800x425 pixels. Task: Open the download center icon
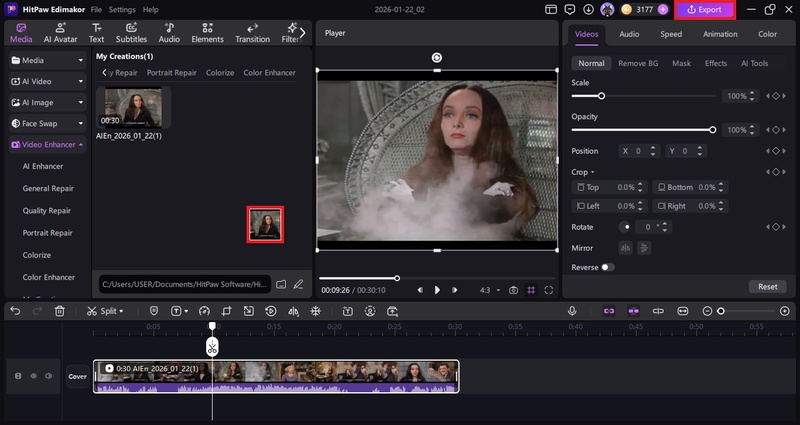tap(588, 9)
